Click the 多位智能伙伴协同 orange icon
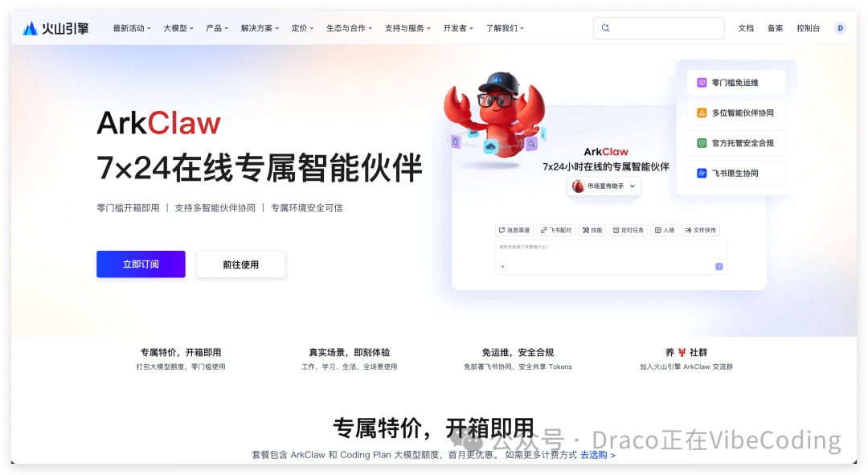 click(x=700, y=113)
